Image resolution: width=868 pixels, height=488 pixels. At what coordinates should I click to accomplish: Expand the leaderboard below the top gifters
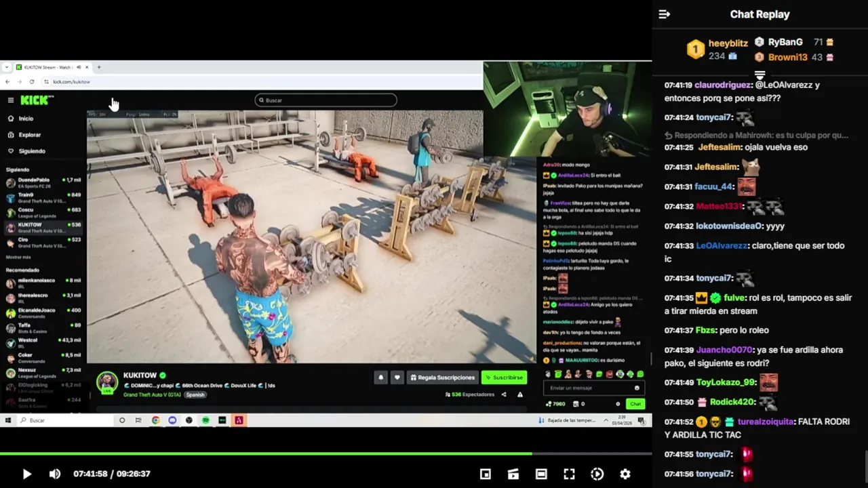[x=759, y=75]
